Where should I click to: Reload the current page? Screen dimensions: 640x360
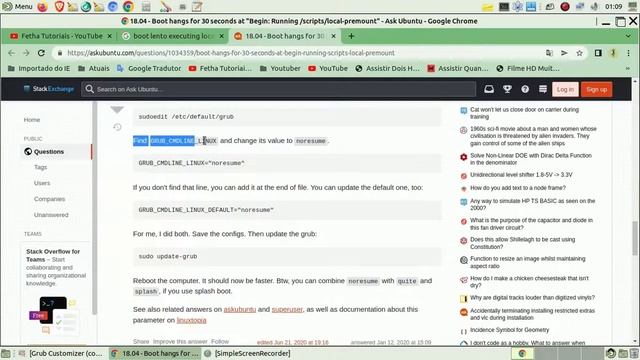[x=41, y=53]
